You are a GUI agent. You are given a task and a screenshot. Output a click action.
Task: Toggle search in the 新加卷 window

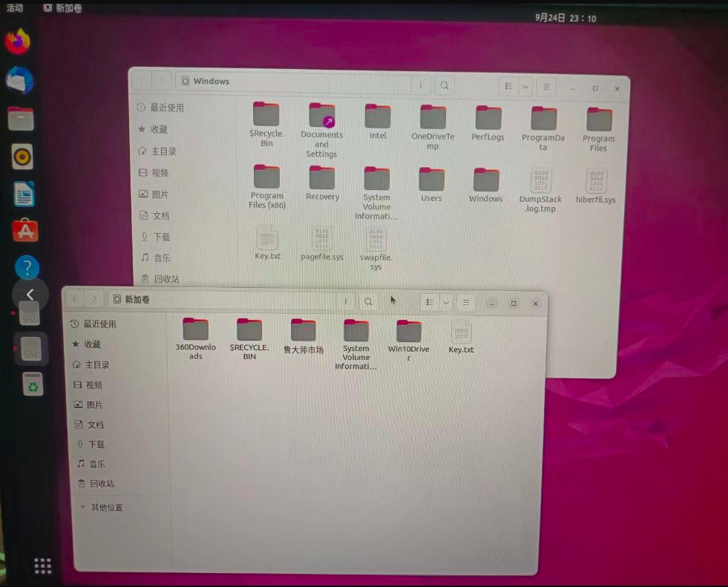(x=368, y=301)
